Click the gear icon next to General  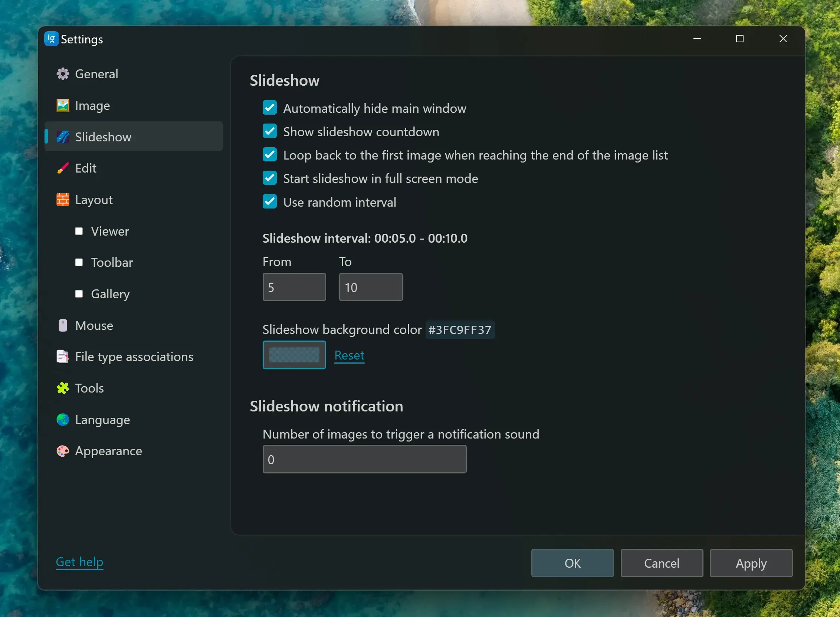(63, 74)
